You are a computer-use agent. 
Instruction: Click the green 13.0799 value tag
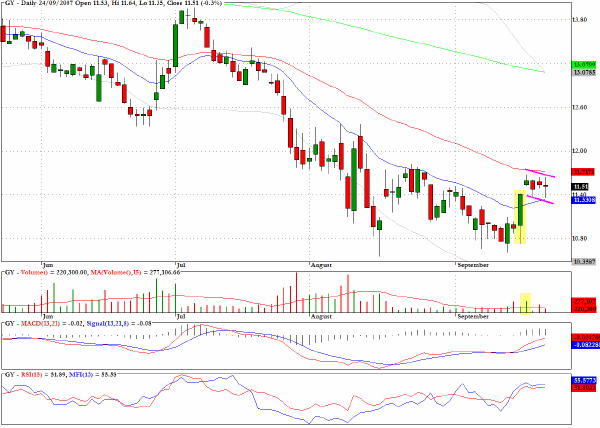pyautogui.click(x=583, y=65)
